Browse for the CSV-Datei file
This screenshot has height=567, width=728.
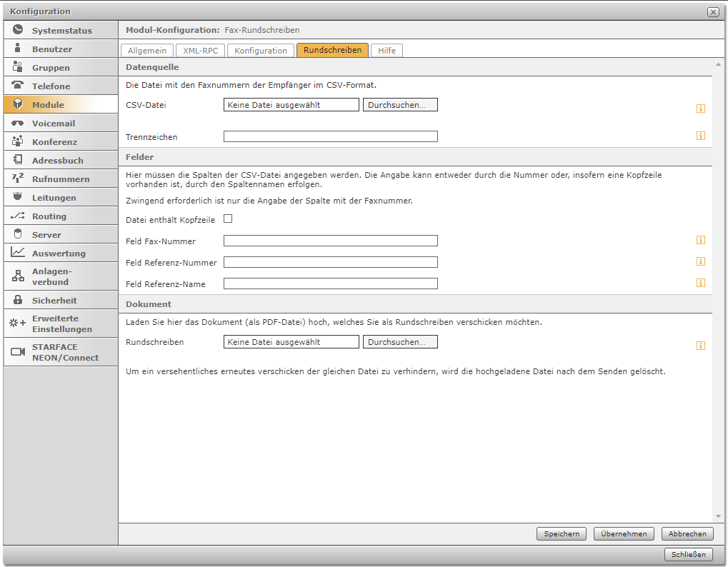pos(400,105)
